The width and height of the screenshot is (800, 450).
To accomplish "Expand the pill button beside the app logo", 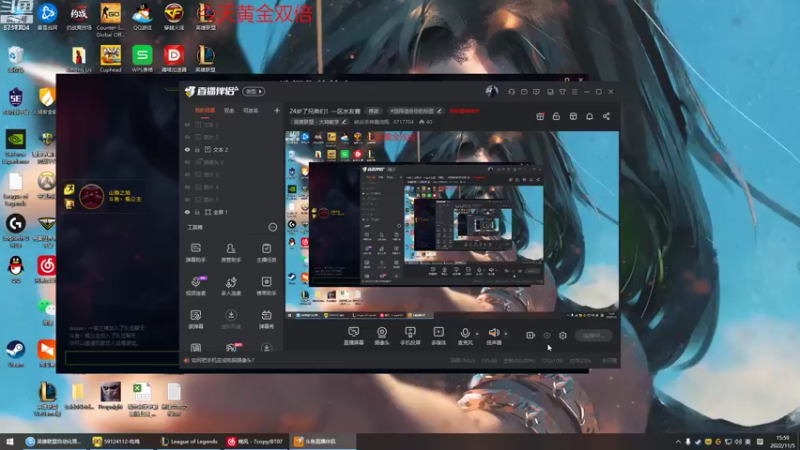I will point(254,91).
